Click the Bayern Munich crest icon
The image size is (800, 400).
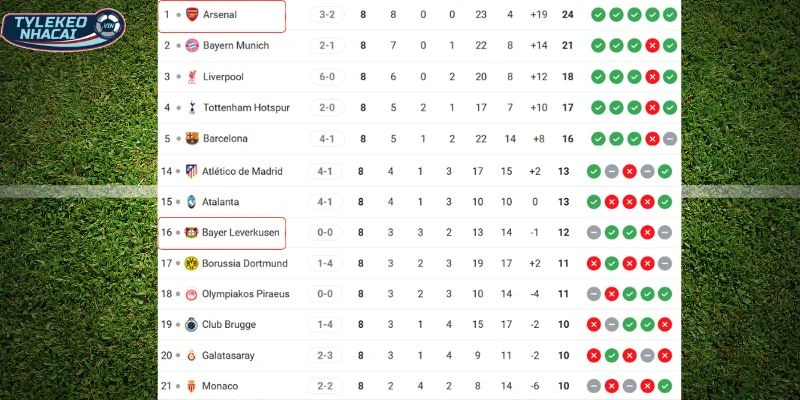pos(192,46)
